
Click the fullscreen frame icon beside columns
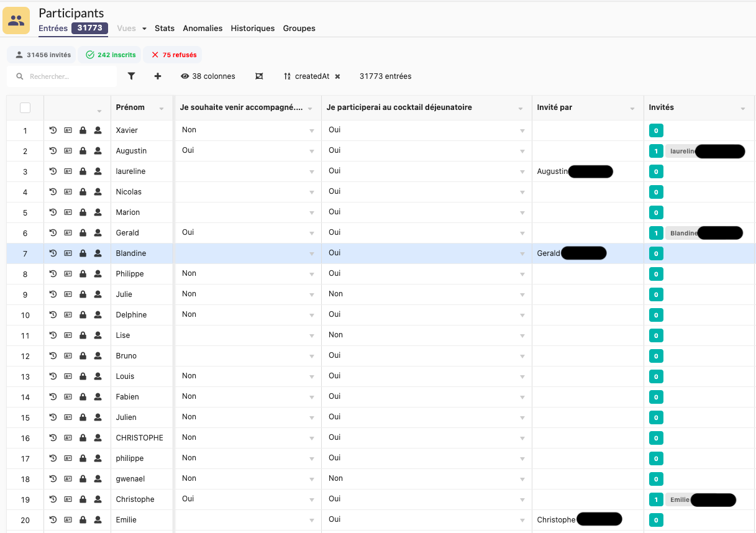pyautogui.click(x=259, y=76)
